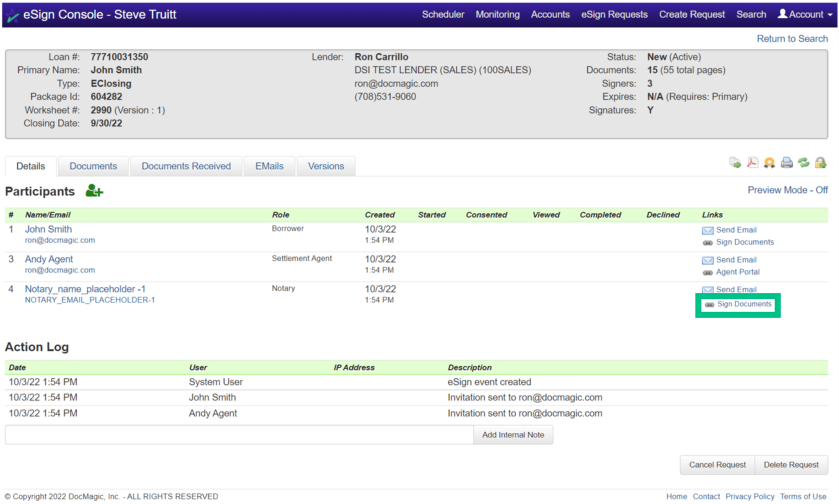Click the eSign Console logo icon

click(x=13, y=15)
